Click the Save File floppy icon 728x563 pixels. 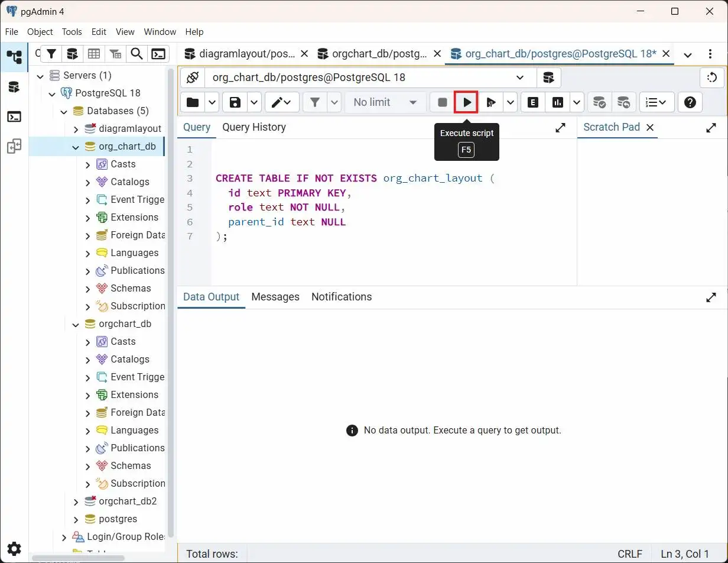(x=235, y=102)
